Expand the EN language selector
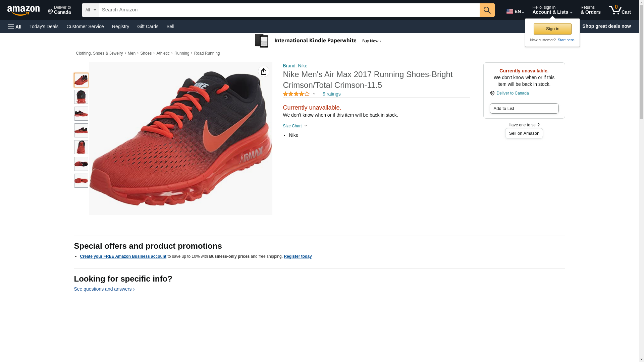Viewport: 644px width, 362px height. click(515, 11)
